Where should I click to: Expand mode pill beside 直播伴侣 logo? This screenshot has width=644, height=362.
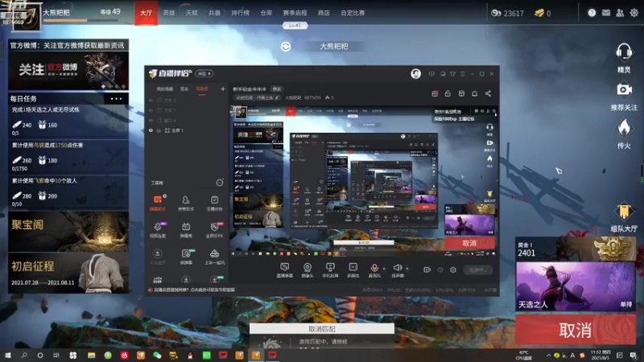[204, 73]
